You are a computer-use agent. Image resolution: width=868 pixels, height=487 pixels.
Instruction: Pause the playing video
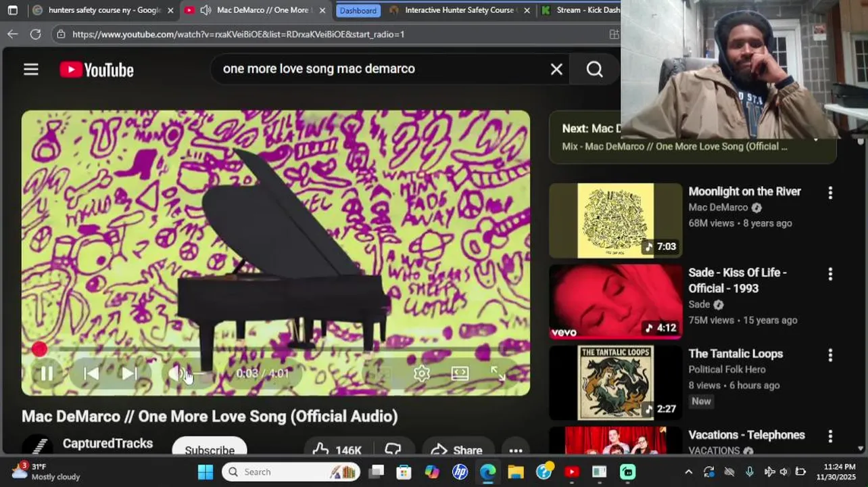point(47,373)
